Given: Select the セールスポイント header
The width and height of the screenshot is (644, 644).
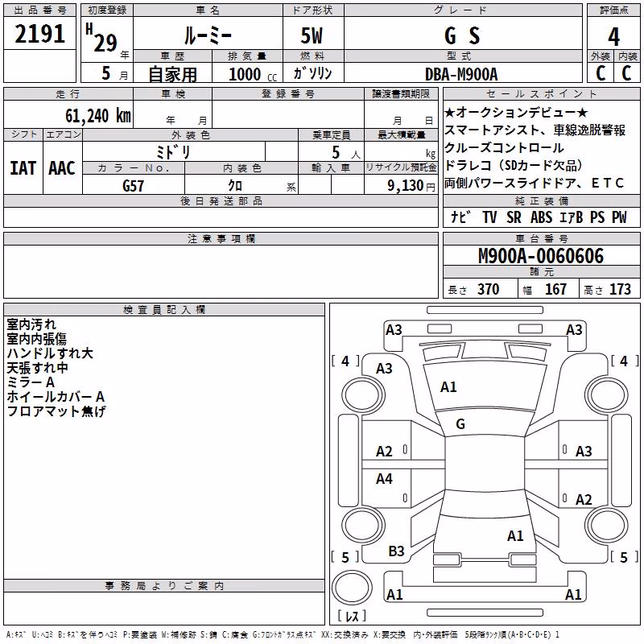Looking at the screenshot, I should 541,93.
